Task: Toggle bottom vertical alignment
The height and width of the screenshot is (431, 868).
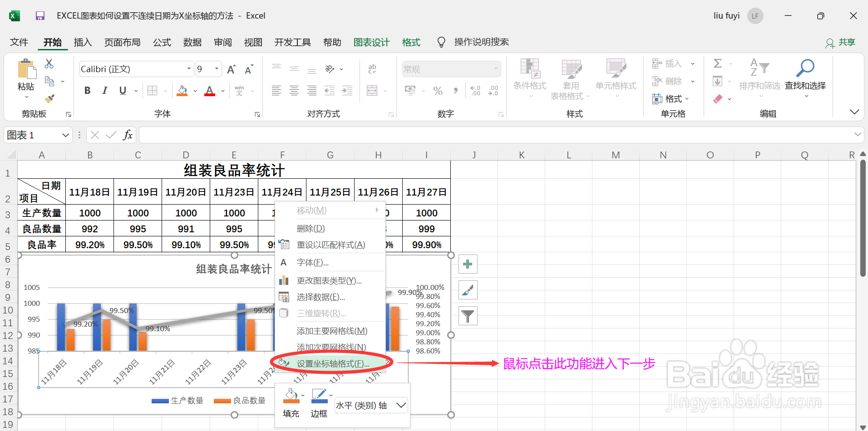Action: 312,71
